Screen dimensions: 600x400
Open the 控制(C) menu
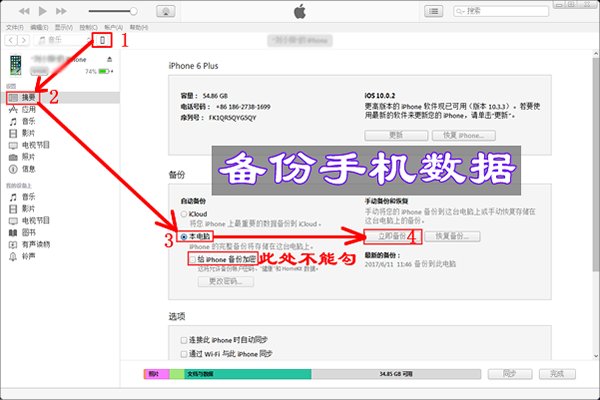click(x=88, y=27)
